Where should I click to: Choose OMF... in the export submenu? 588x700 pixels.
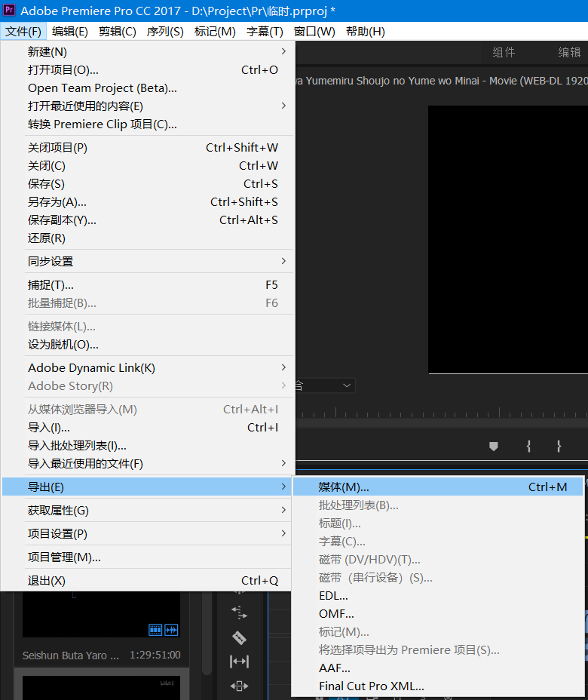tap(438, 614)
